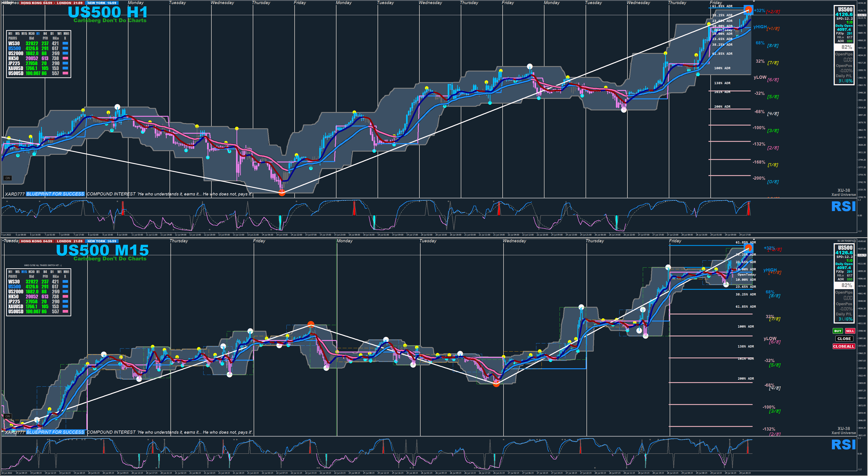Switch to H4 timeframe in M15 chart panel

coord(45,272)
